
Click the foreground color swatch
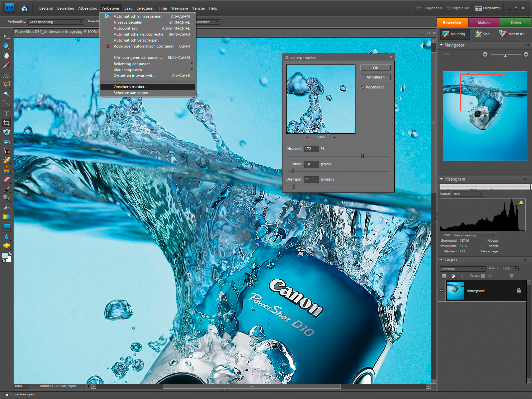[5, 255]
